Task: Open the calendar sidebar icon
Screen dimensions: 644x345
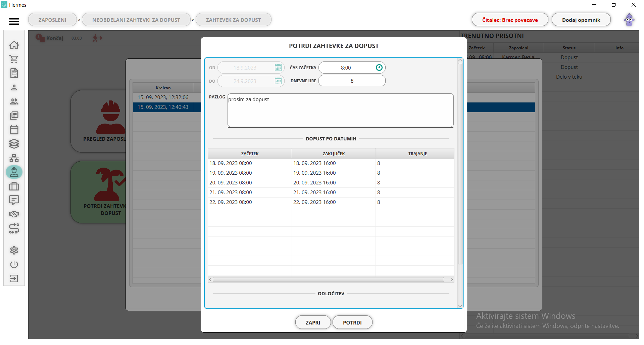Action: pyautogui.click(x=14, y=130)
